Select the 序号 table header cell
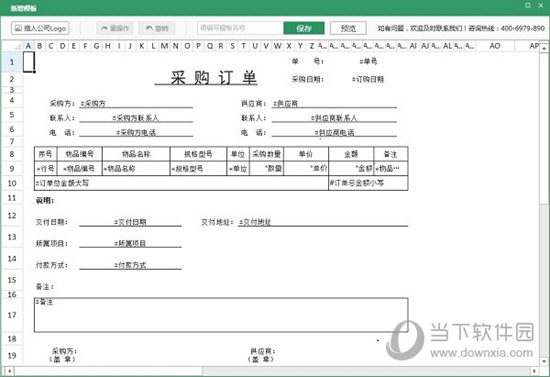Image resolution: width=550 pixels, height=377 pixels. (x=46, y=154)
